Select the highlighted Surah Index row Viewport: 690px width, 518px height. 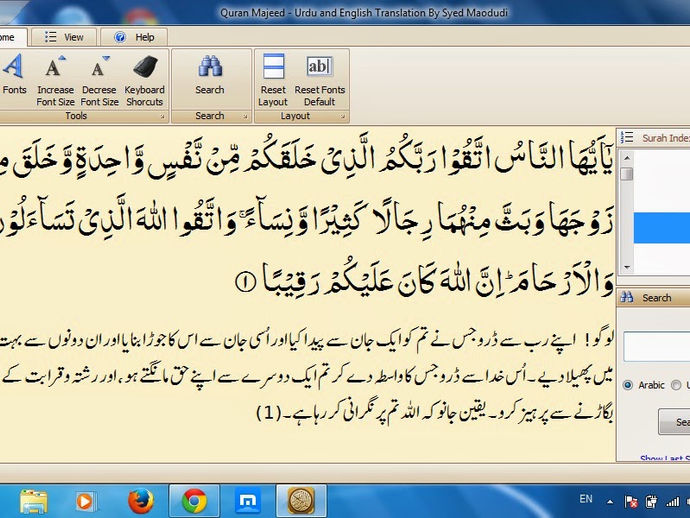click(662, 228)
